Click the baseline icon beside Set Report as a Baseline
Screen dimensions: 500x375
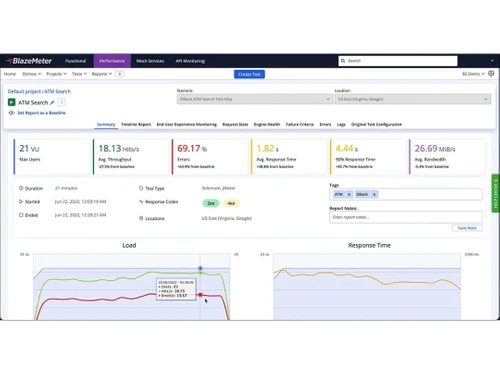click(12, 113)
